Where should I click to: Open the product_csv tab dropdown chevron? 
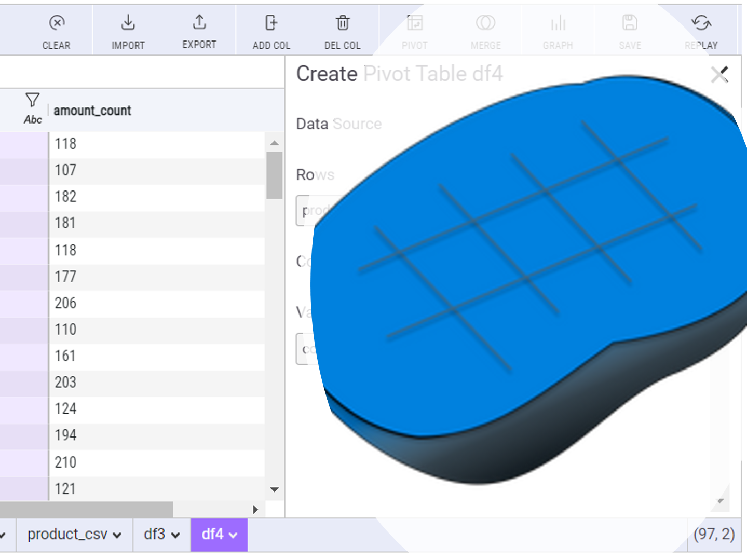click(117, 535)
